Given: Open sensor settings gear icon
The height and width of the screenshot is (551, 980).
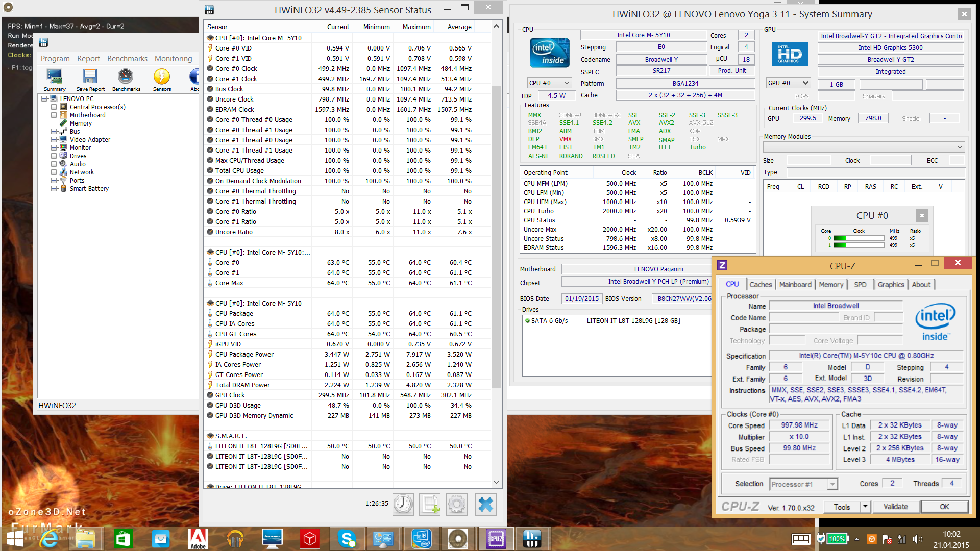Looking at the screenshot, I should point(457,504).
